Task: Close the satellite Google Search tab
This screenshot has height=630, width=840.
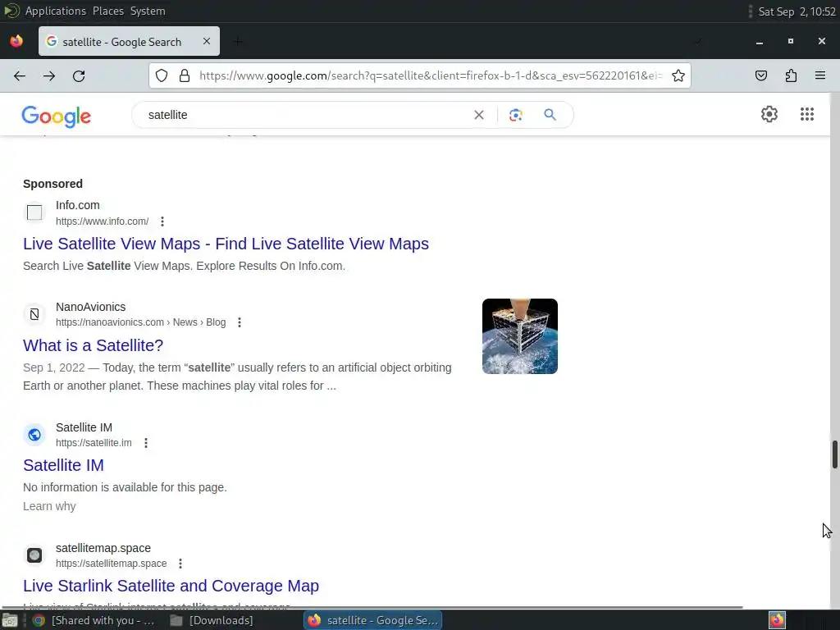Action: point(206,41)
